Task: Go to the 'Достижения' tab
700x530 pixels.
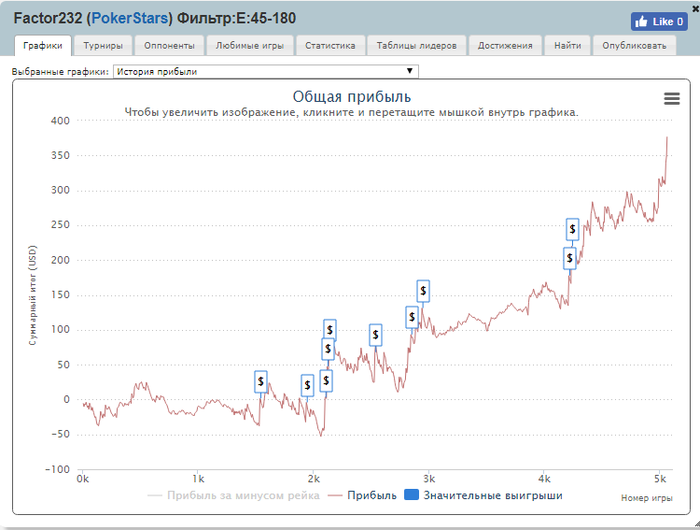Action: [505, 46]
